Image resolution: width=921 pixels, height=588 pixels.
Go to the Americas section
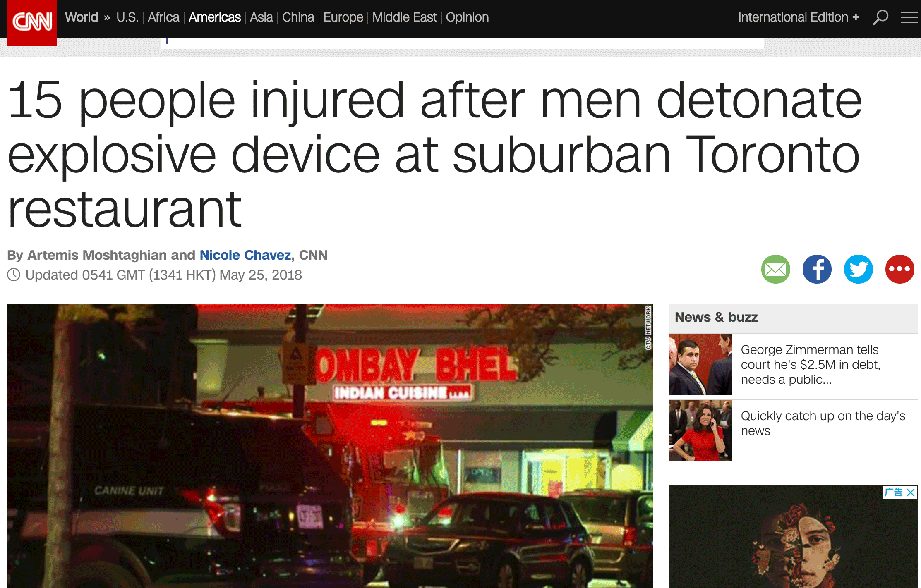pos(214,17)
